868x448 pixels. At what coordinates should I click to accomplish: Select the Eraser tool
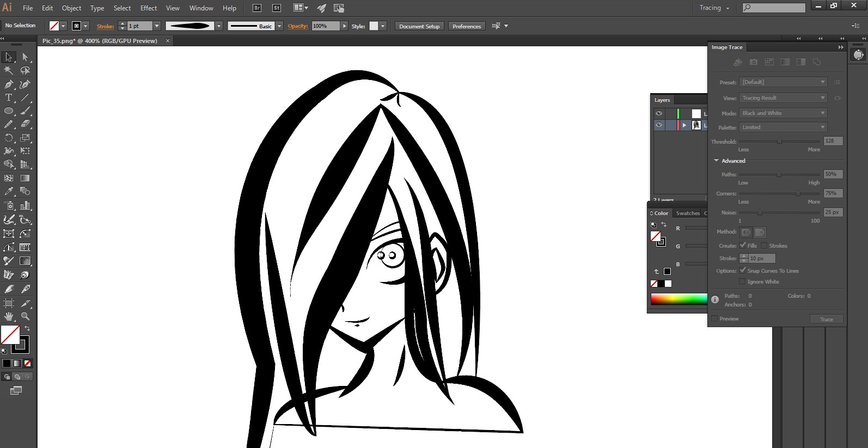click(x=25, y=124)
